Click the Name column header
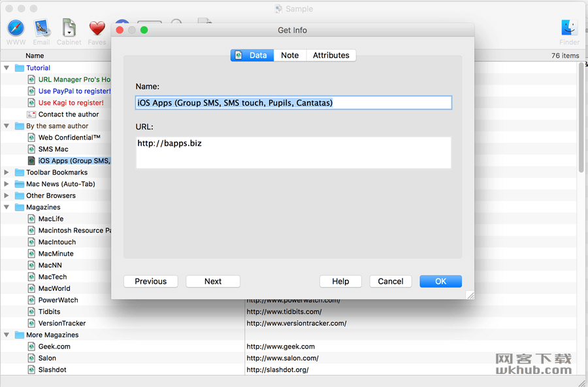This screenshot has height=387, width=588. [x=35, y=56]
